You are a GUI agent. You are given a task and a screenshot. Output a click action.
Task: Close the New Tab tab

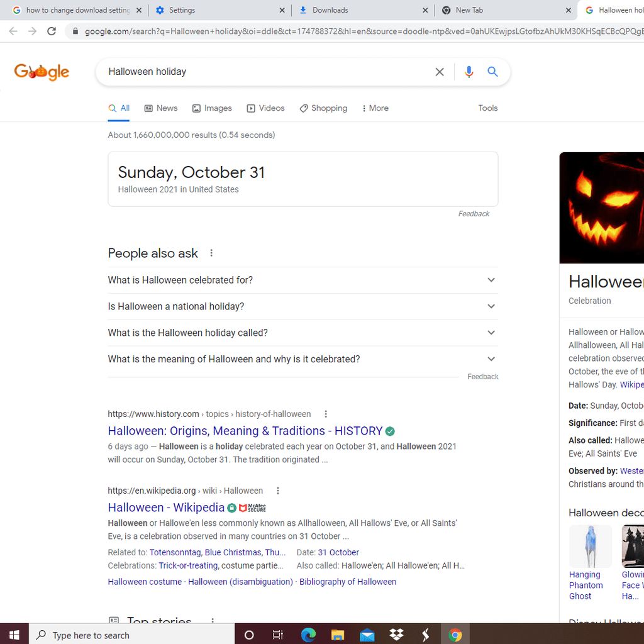[x=569, y=10]
